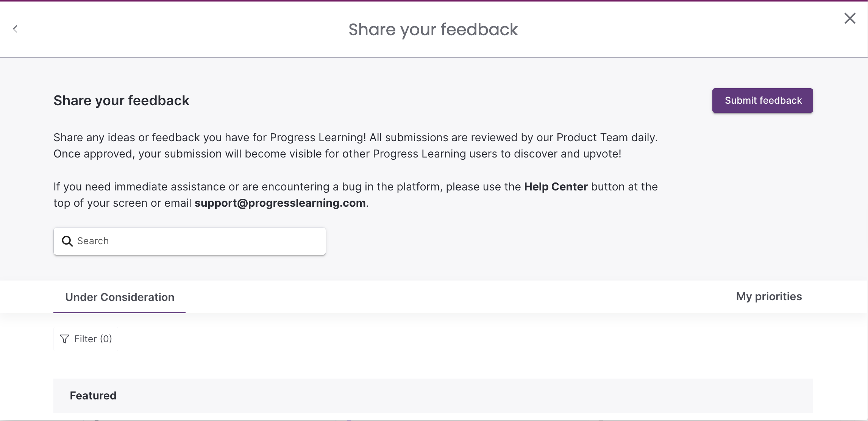868x421 pixels.
Task: Click the purple underline beneath Under Consideration
Action: point(119,312)
